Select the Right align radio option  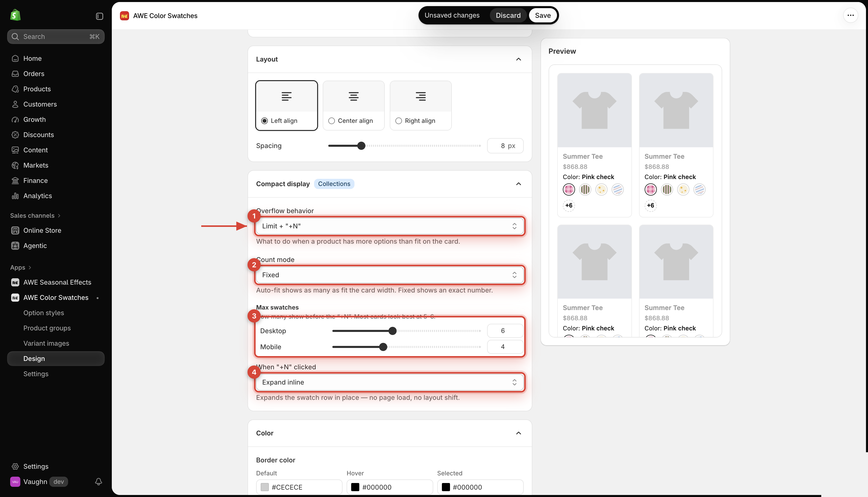tap(398, 121)
